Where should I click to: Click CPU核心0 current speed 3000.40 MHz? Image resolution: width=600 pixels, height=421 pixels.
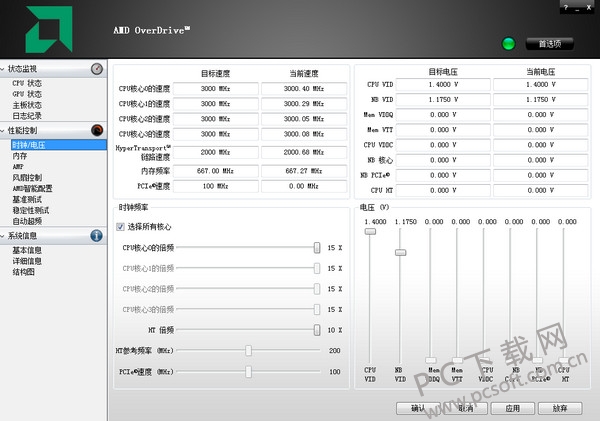(x=304, y=89)
